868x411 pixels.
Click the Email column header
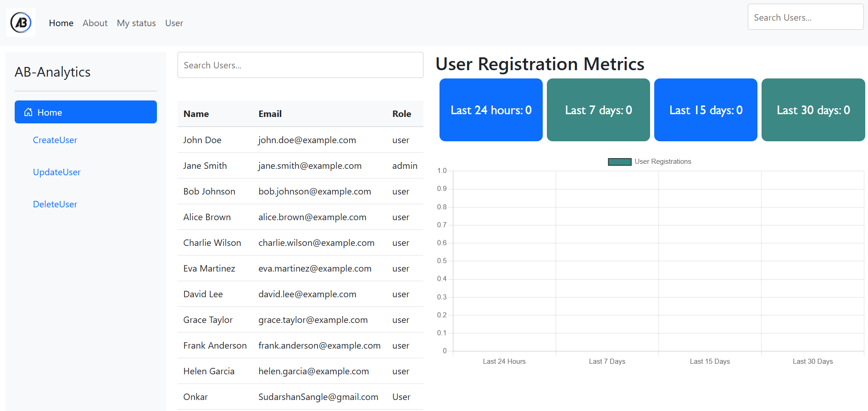tap(270, 114)
